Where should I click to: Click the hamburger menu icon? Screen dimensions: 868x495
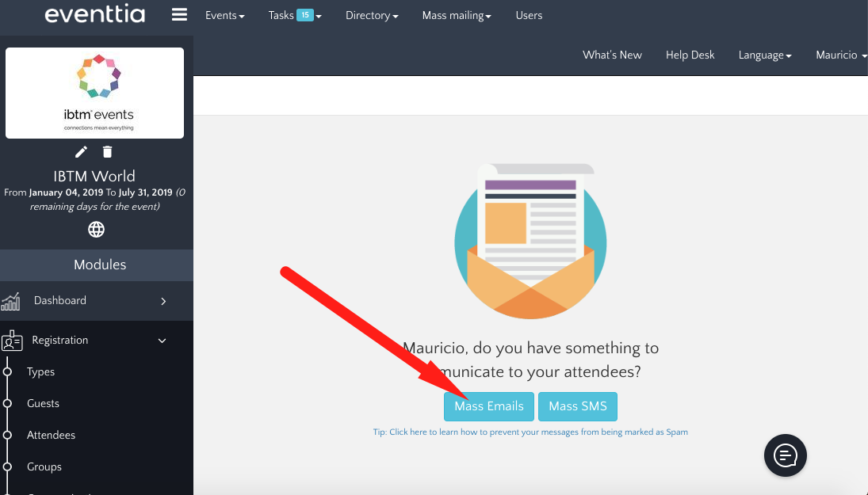[x=179, y=15]
